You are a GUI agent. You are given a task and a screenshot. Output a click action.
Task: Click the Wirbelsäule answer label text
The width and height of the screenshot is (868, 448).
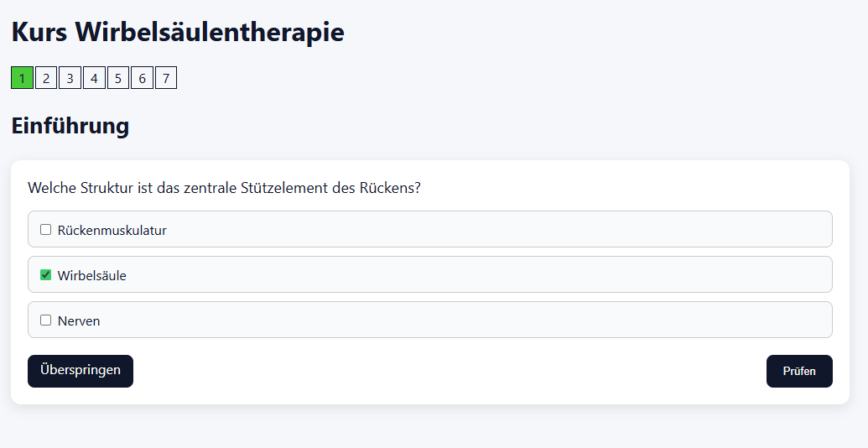coord(92,275)
